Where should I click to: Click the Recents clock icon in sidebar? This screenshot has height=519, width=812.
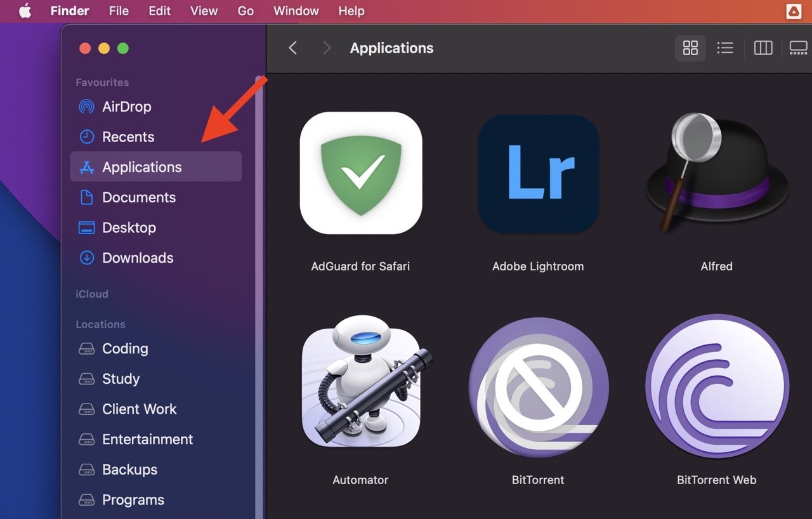coord(86,137)
